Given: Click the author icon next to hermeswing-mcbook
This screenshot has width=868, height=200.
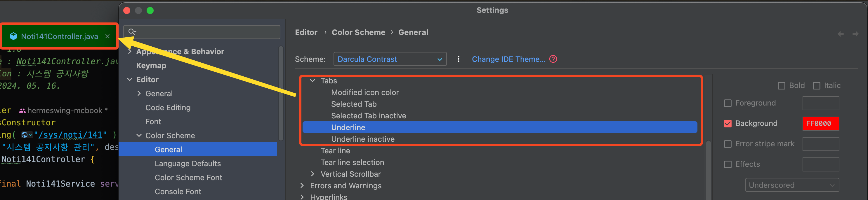Looking at the screenshot, I should coord(22,110).
